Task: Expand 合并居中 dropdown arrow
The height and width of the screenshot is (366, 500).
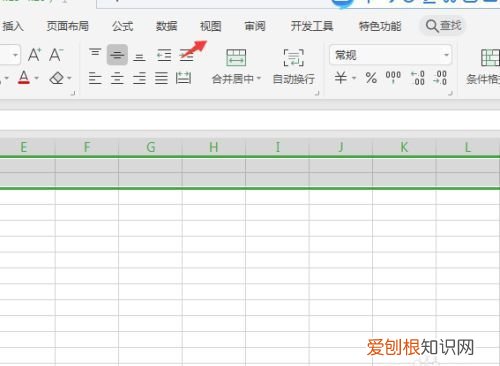Action: (259, 79)
